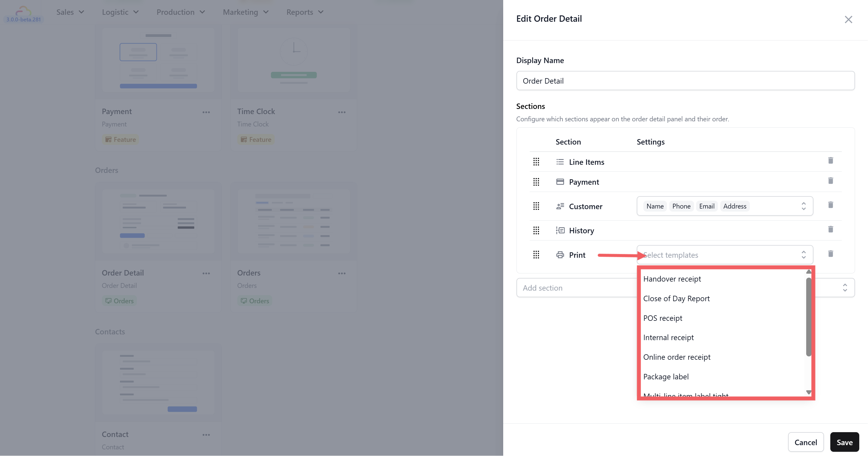The height and width of the screenshot is (456, 868).
Task: Open the Select templates combo box
Action: pos(724,255)
